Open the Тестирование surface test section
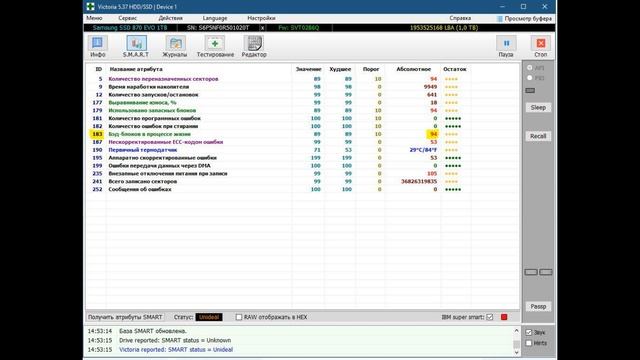This screenshot has width=640, height=360. 215,46
